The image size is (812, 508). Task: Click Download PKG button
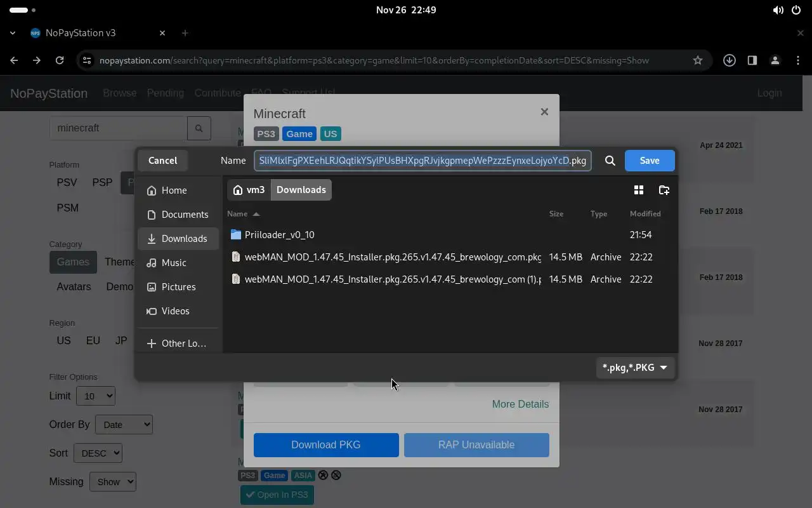point(326,445)
